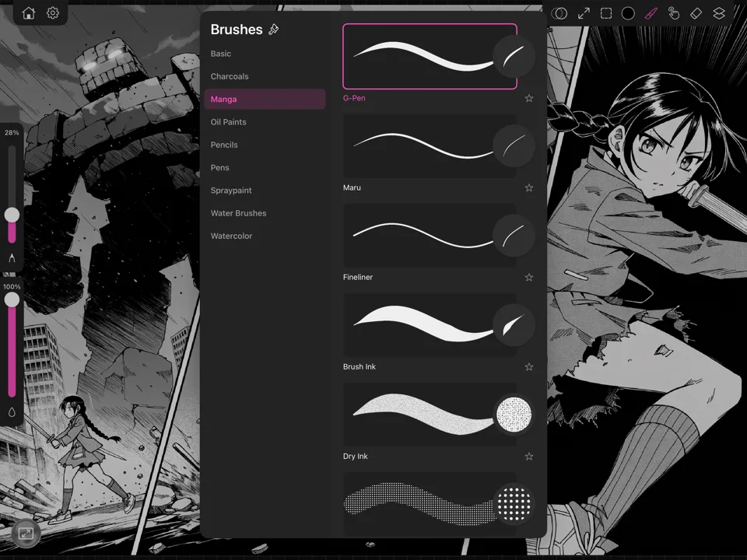This screenshot has height=560, width=747.
Task: Select the eraser tool
Action: tap(696, 13)
